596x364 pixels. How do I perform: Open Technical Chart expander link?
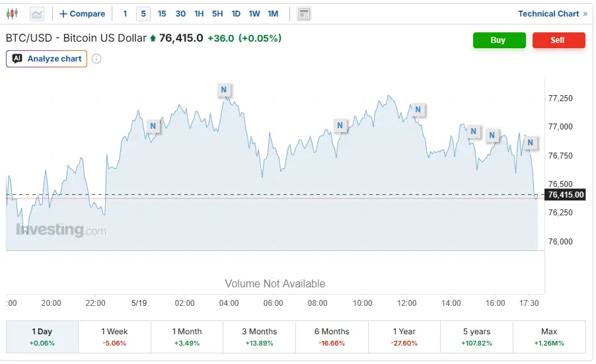pyautogui.click(x=552, y=14)
